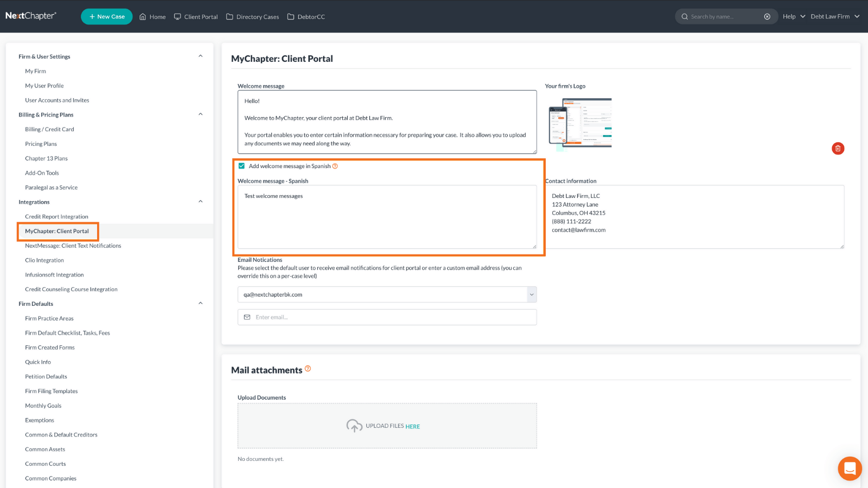The width and height of the screenshot is (868, 488).
Task: Collapse the Billing & Pricing Plans section
Action: click(x=200, y=114)
